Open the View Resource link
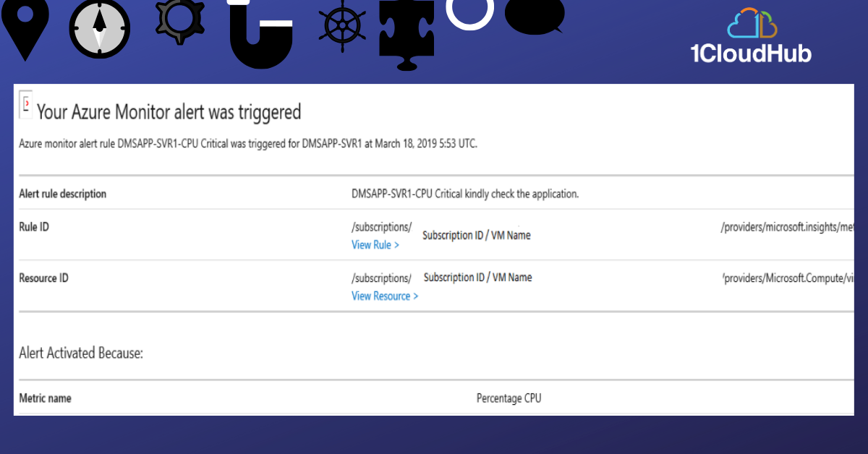 [385, 296]
